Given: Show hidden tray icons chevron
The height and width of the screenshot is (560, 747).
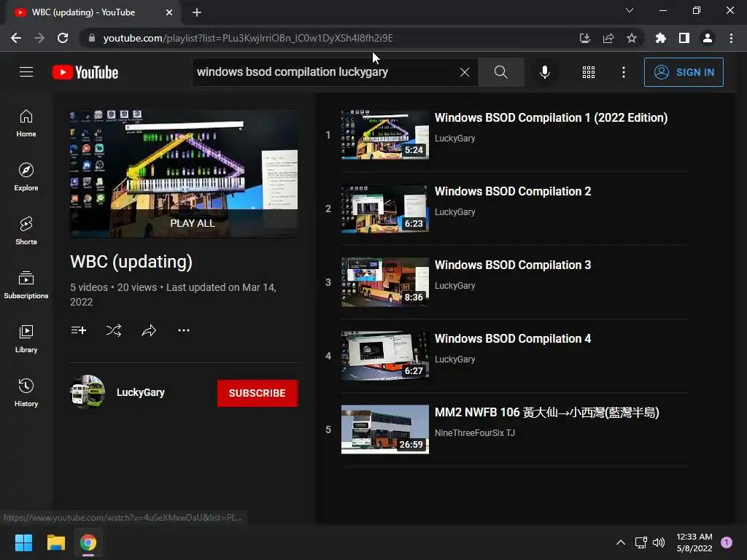Looking at the screenshot, I should click(620, 542).
